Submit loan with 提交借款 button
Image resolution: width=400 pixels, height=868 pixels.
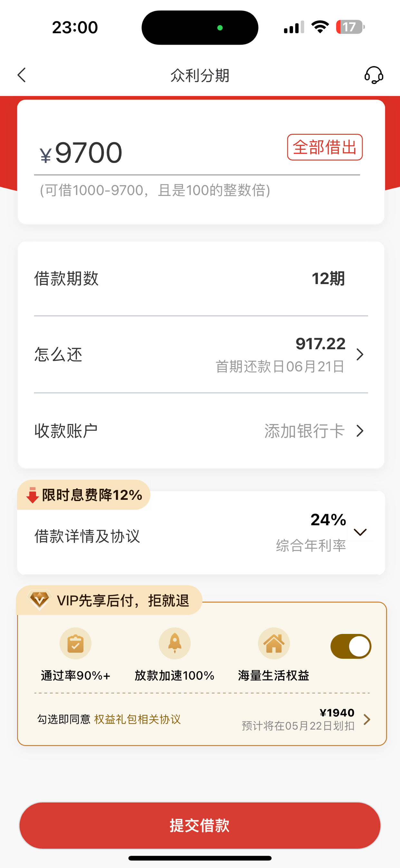[x=200, y=825]
